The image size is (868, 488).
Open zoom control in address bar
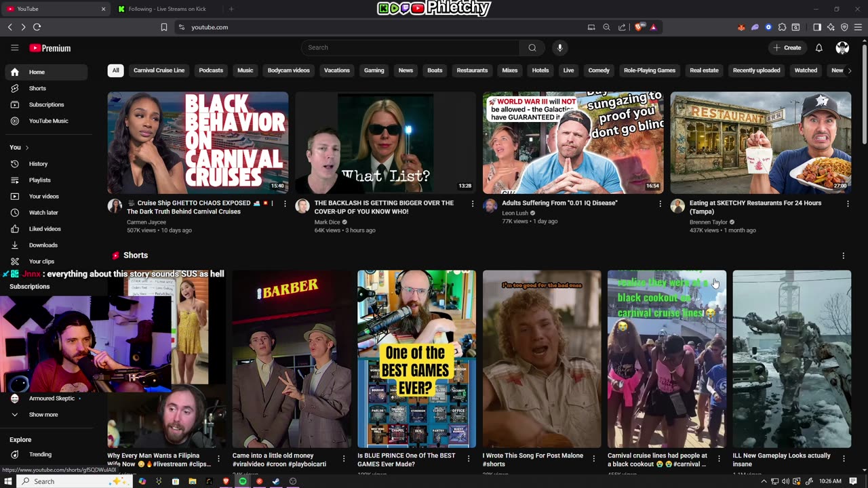coord(606,27)
